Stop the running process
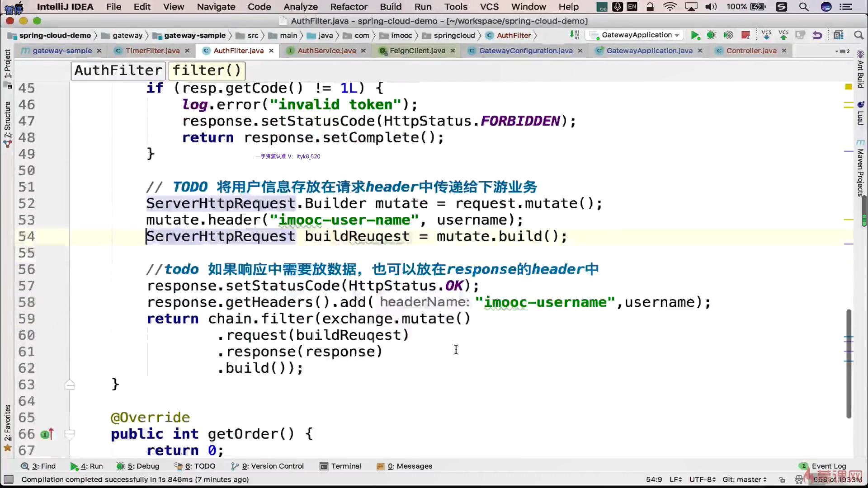Image resolution: width=868 pixels, height=488 pixels. pos(745,35)
